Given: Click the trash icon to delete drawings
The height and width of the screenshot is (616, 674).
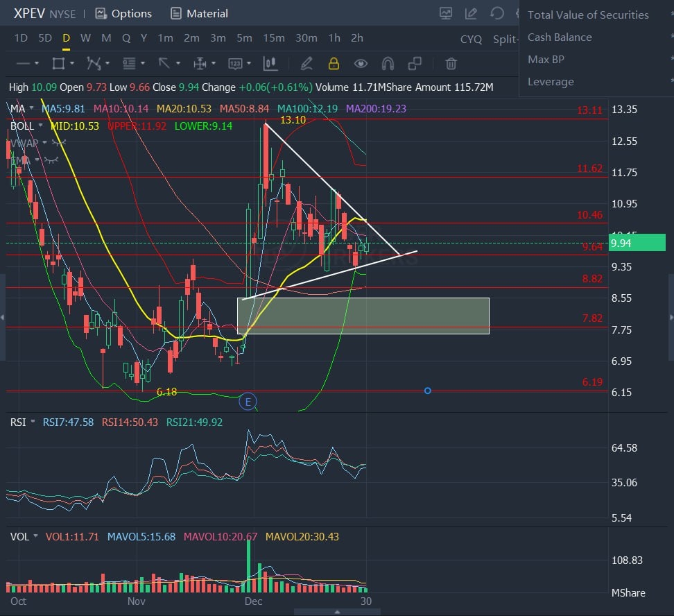Looking at the screenshot, I should pos(451,64).
